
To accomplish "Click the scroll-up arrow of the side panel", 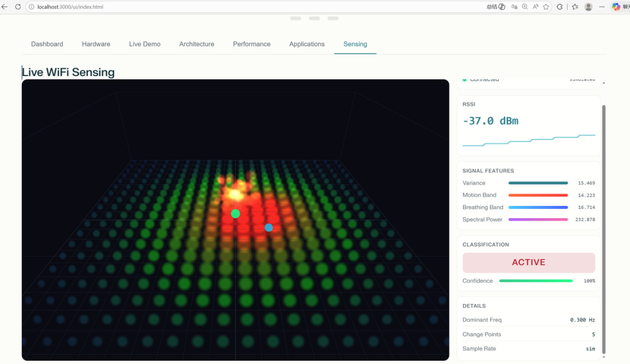I will coord(604,83).
